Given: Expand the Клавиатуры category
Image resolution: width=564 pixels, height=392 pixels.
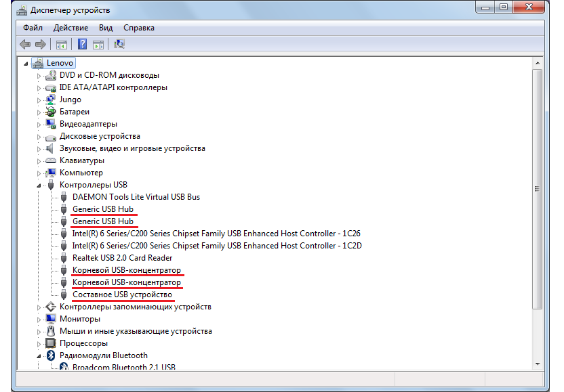Looking at the screenshot, I should pyautogui.click(x=39, y=161).
